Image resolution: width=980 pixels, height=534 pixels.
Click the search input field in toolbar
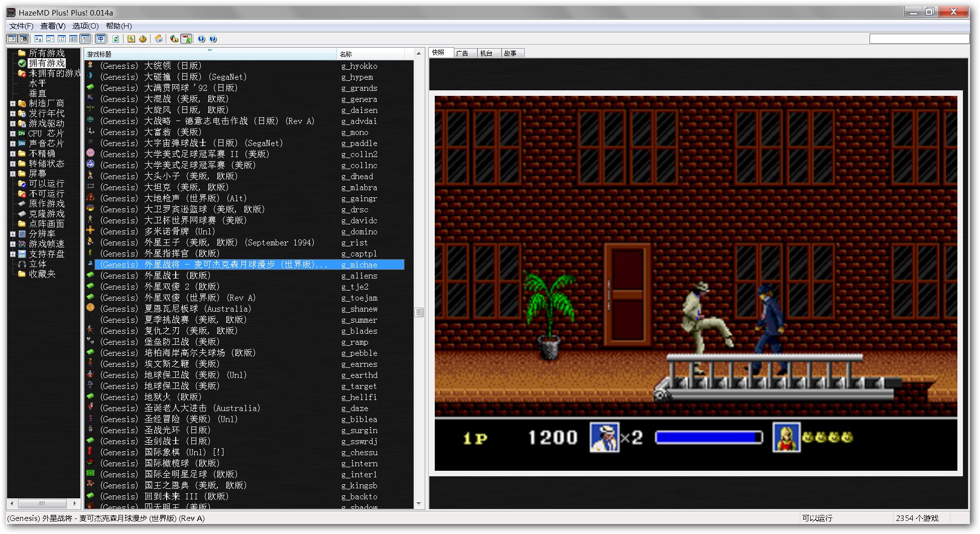coord(919,39)
